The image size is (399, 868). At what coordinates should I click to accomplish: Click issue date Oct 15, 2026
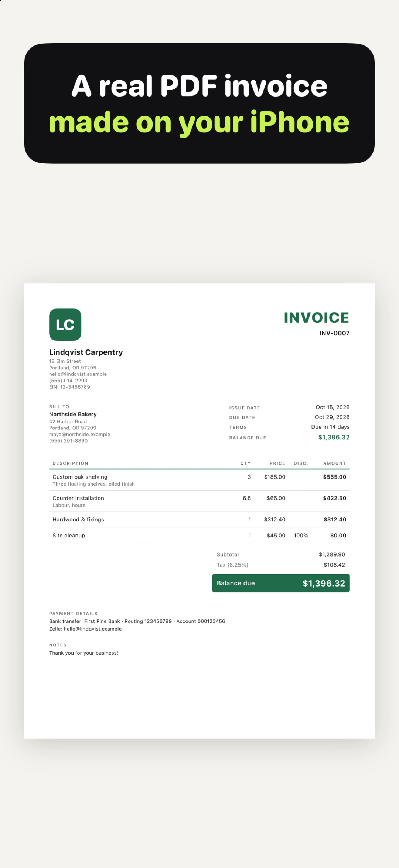(332, 407)
